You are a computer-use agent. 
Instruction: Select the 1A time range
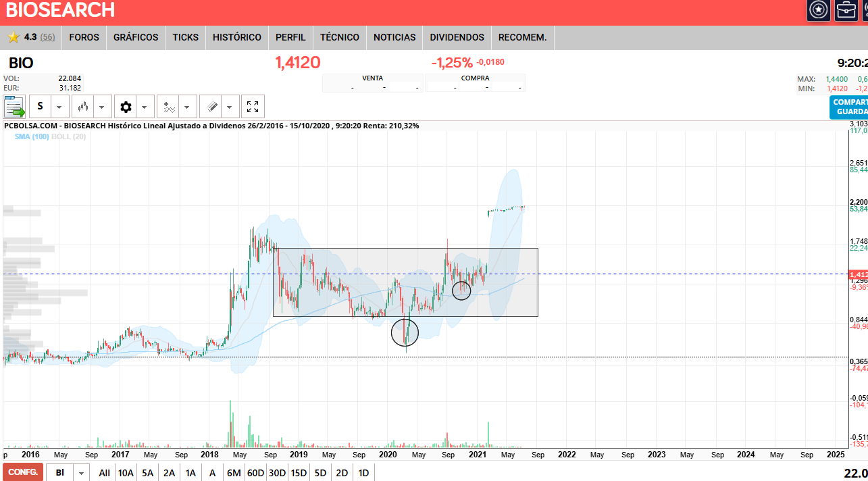coord(190,473)
